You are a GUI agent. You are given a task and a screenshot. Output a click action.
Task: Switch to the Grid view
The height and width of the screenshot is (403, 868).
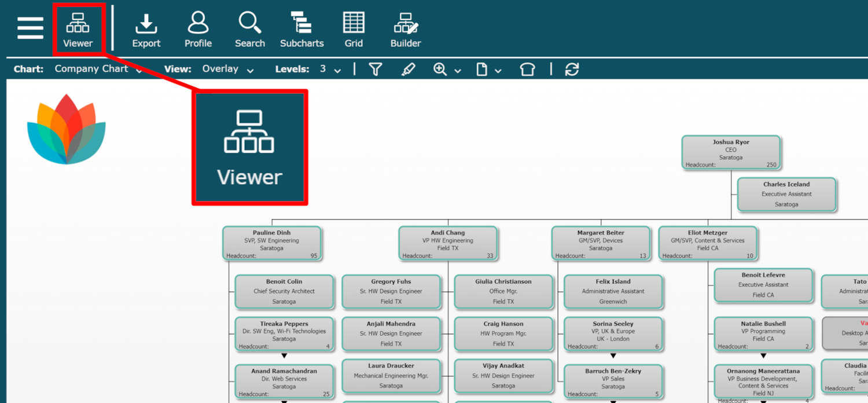354,31
